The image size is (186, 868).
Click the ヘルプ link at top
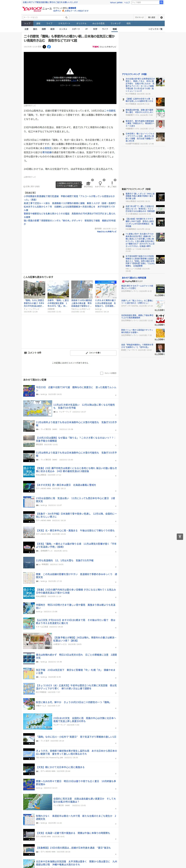pos(127,2)
